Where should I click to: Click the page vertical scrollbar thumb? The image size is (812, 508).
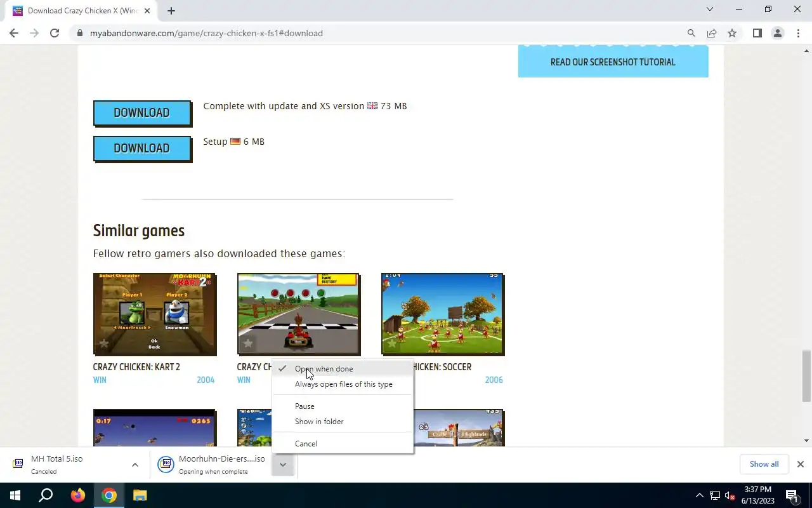pos(806,375)
